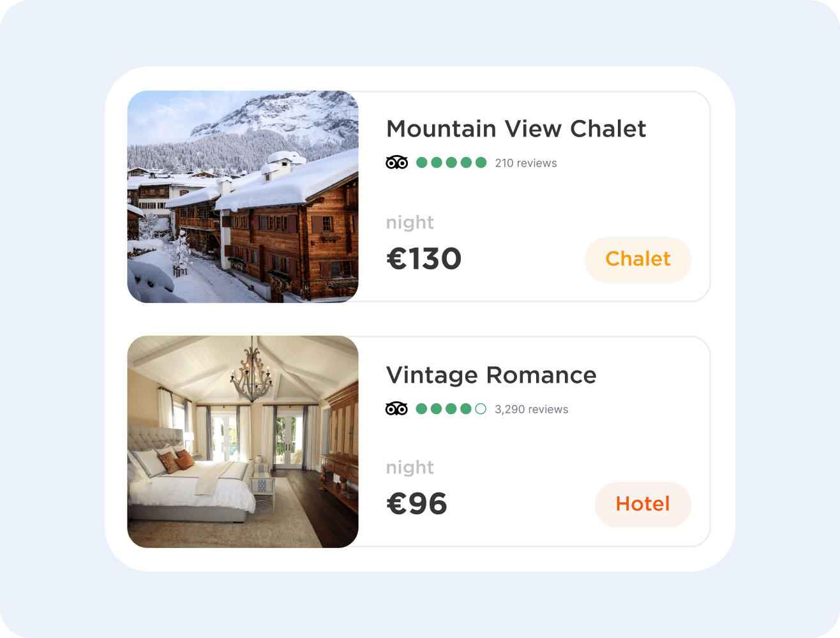Click the Tripadvisor owl icon for Vintage Romance
Image resolution: width=840 pixels, height=638 pixels.
(396, 408)
